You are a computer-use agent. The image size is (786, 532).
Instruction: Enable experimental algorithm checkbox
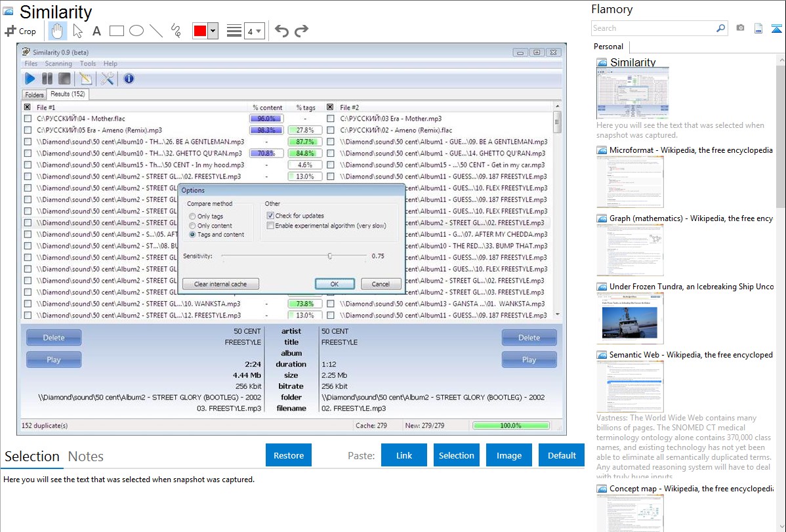coord(270,226)
